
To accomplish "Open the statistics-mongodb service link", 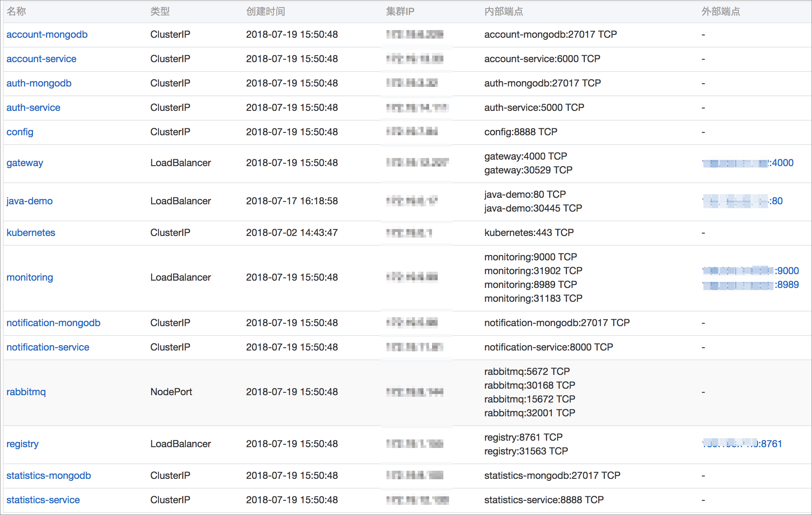I will (x=49, y=476).
